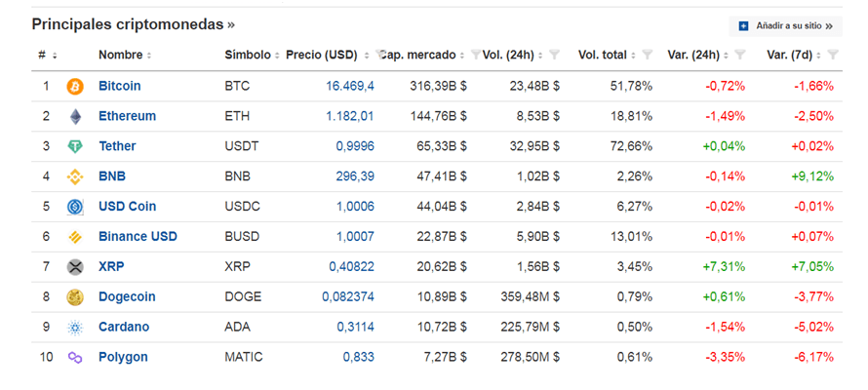Click the Tether logo icon

pos(75,146)
